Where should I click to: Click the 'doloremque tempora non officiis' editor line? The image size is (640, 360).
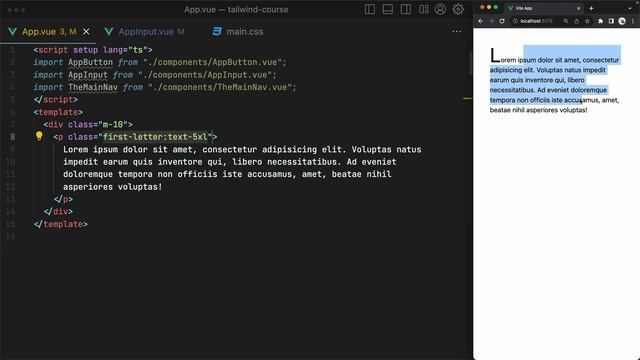[x=227, y=174]
